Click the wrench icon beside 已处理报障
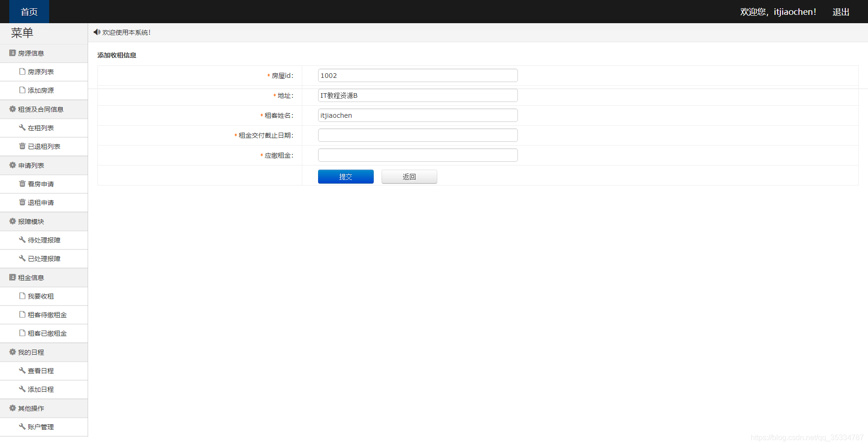 [x=22, y=258]
